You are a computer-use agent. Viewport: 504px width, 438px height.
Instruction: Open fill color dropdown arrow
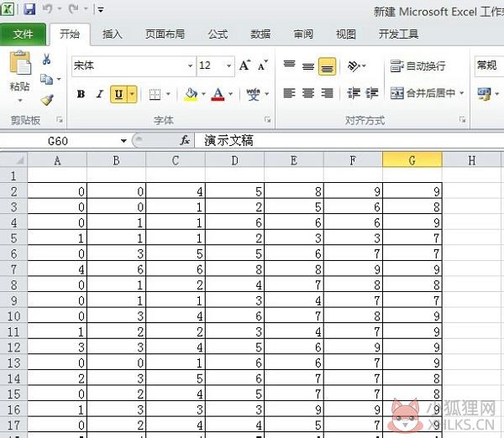pos(203,94)
